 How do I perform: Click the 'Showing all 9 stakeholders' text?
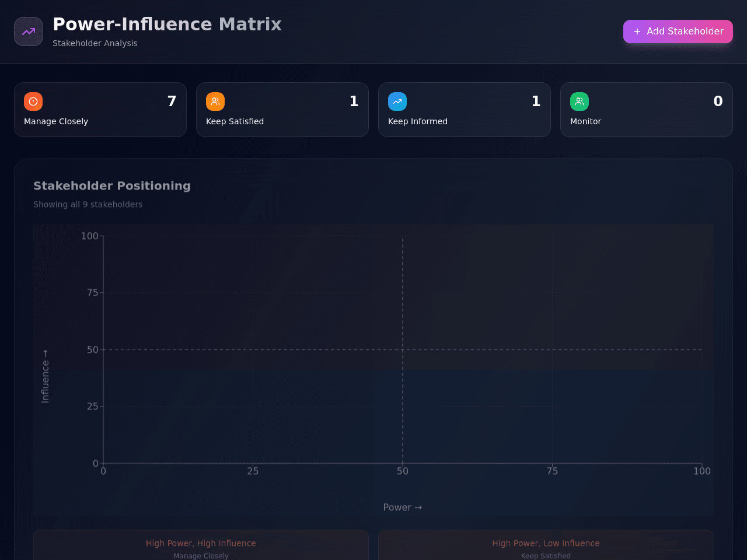coord(88,204)
